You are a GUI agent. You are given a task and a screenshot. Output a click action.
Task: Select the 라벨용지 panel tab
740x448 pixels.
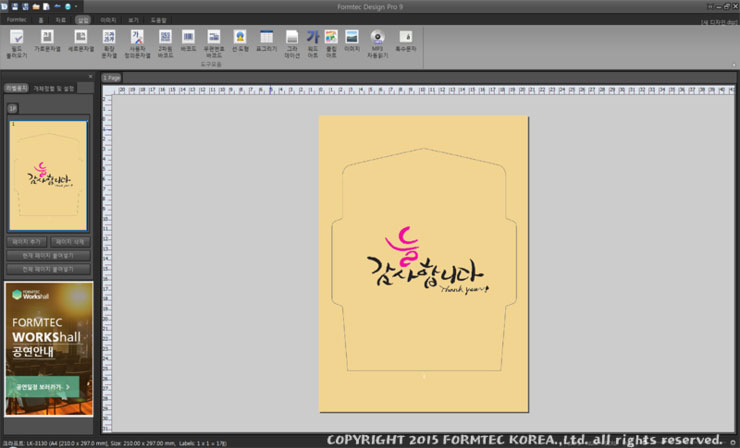(17, 88)
